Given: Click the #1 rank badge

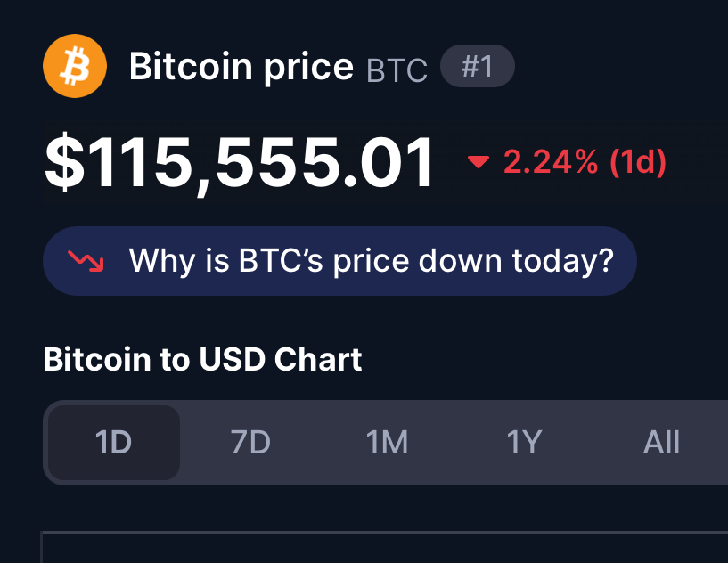Looking at the screenshot, I should click(478, 66).
